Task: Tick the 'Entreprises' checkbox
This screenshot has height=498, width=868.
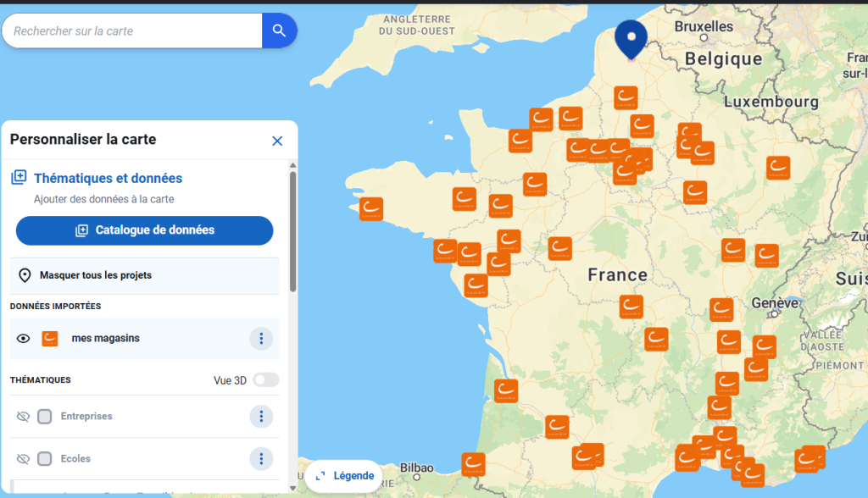Action: click(x=45, y=416)
